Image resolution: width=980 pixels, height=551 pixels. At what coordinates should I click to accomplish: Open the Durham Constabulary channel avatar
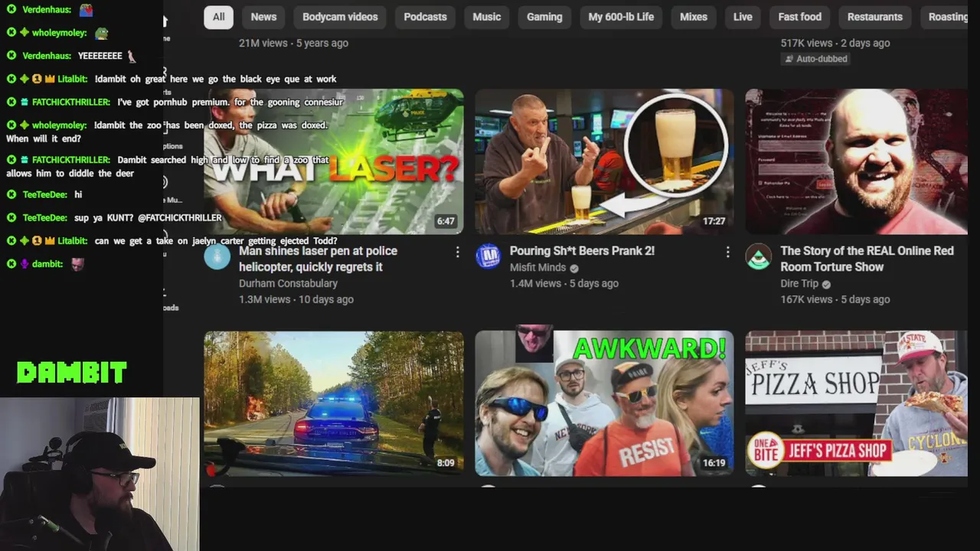click(217, 256)
